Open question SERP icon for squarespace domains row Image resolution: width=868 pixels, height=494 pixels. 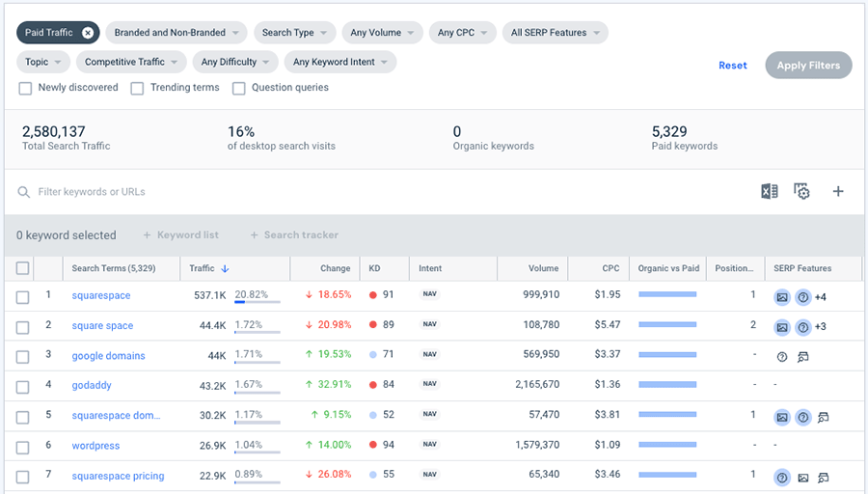point(802,417)
